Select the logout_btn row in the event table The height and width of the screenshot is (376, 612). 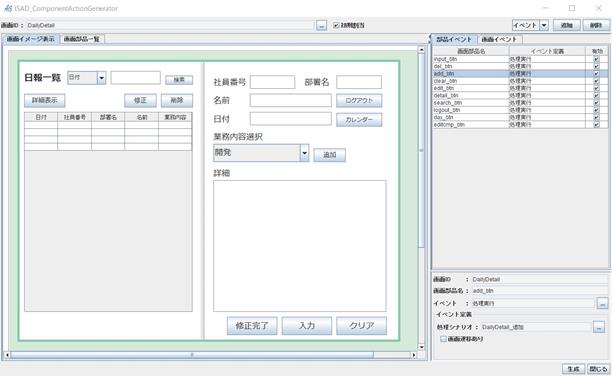tap(520, 110)
